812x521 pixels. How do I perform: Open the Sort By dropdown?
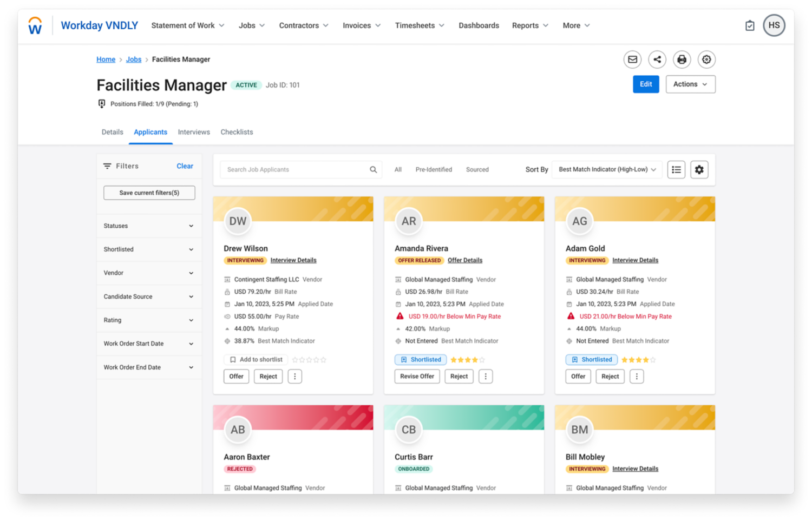click(606, 170)
